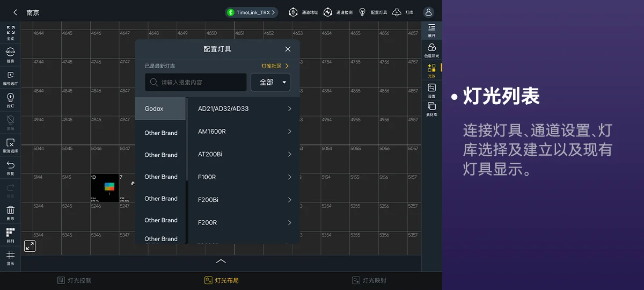The height and width of the screenshot is (290, 644).
Task: Open the 色温彩光 color panel
Action: coord(431,50)
